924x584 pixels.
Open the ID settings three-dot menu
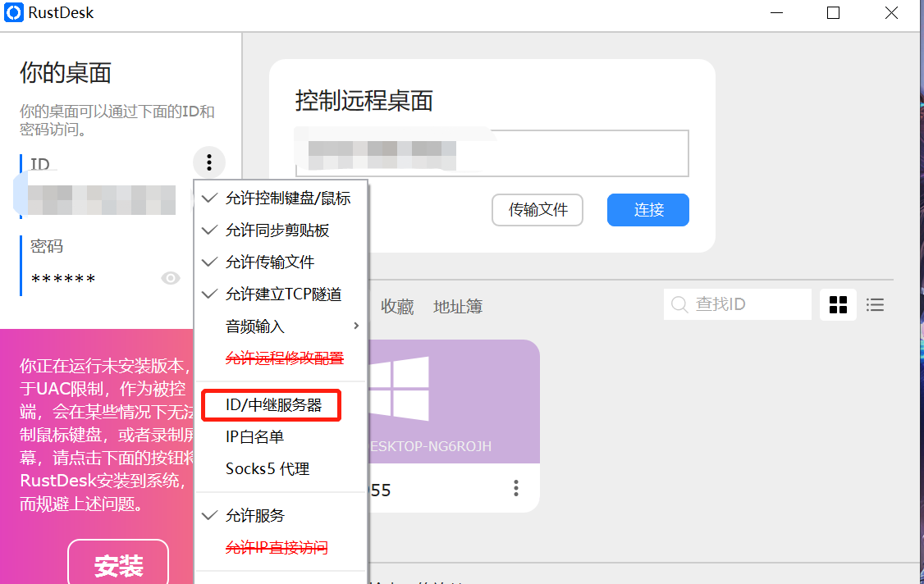(209, 162)
